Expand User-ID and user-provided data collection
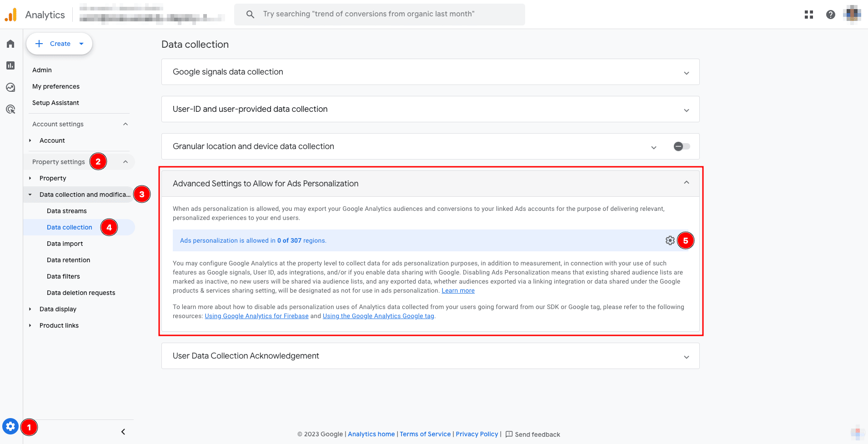 pyautogui.click(x=686, y=110)
